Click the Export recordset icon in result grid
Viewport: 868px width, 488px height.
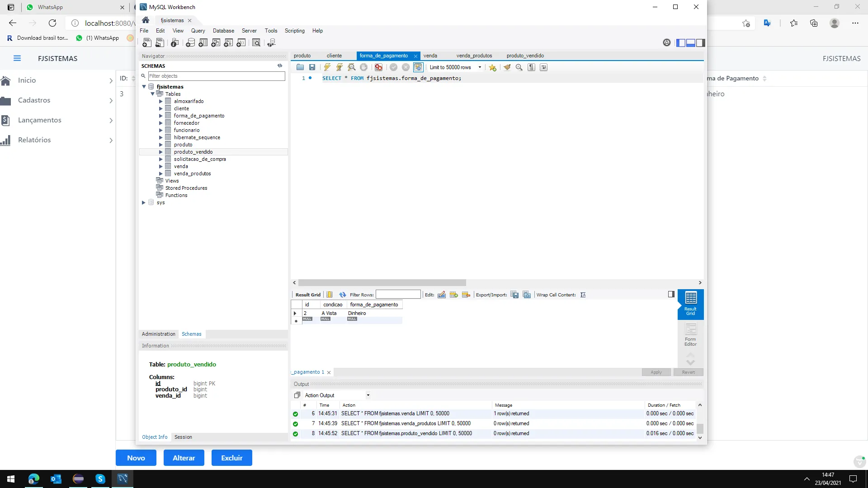pos(514,295)
